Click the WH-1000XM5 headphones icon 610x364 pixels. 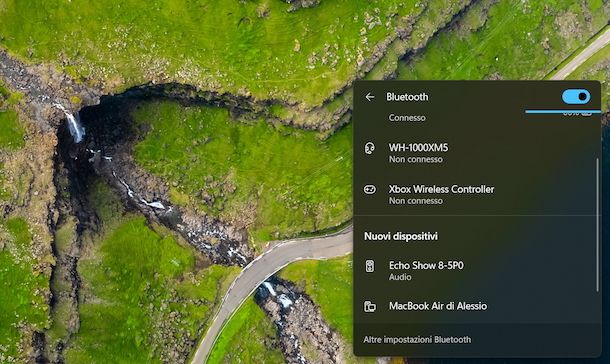[370, 148]
